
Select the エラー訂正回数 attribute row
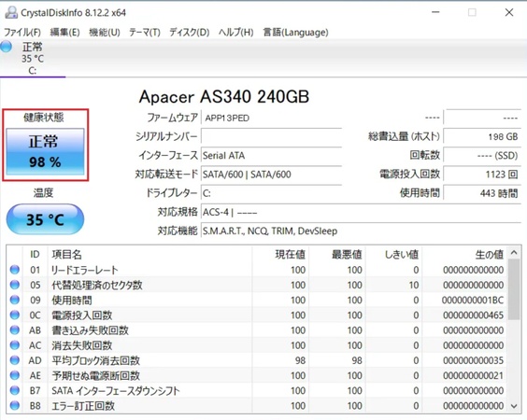tap(257, 406)
